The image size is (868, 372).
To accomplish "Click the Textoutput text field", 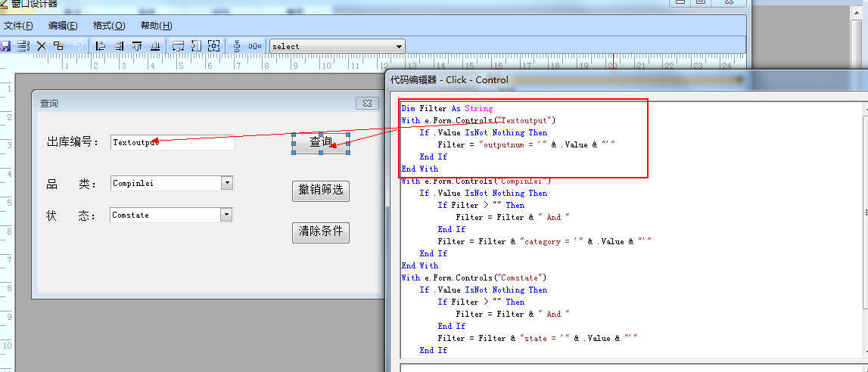I will tap(172, 142).
